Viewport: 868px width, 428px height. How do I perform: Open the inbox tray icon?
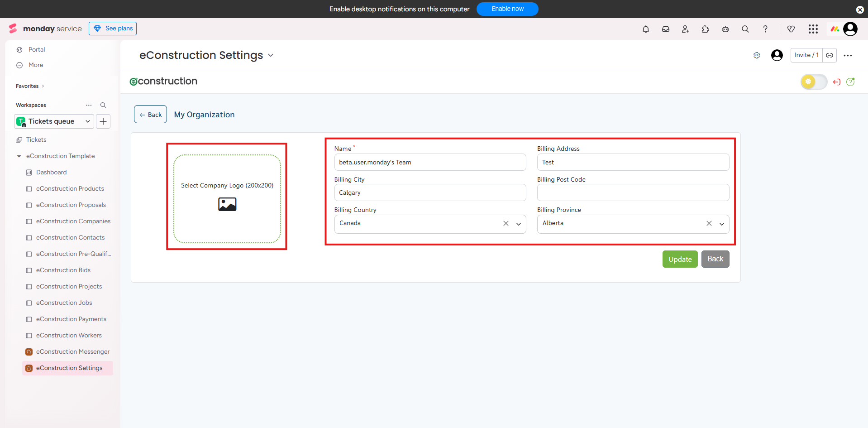(x=666, y=29)
